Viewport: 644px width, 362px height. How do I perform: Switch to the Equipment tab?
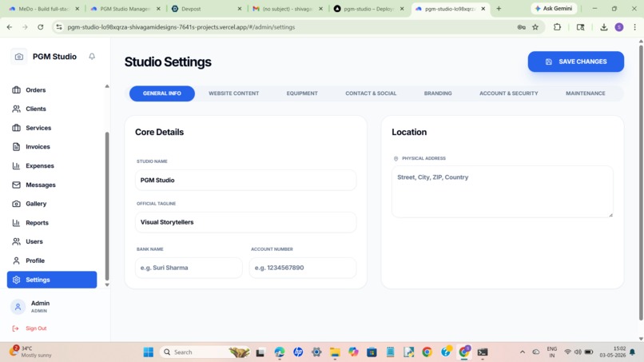click(302, 93)
